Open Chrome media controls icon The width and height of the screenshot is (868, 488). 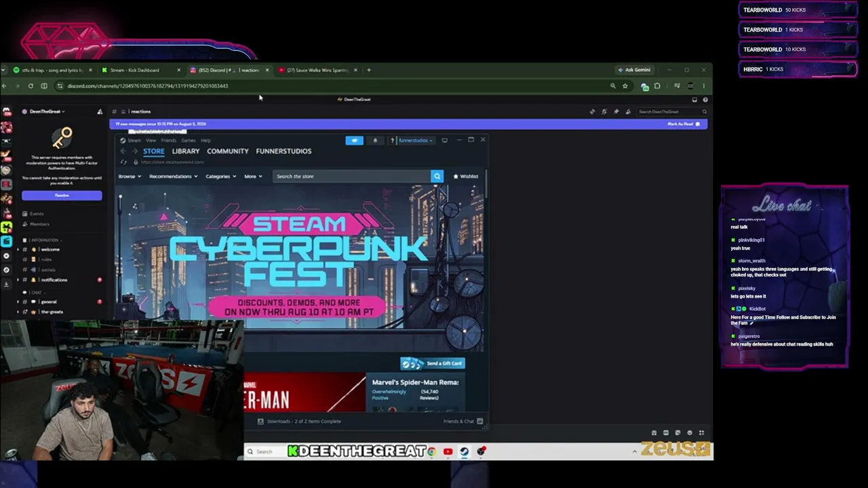[677, 86]
